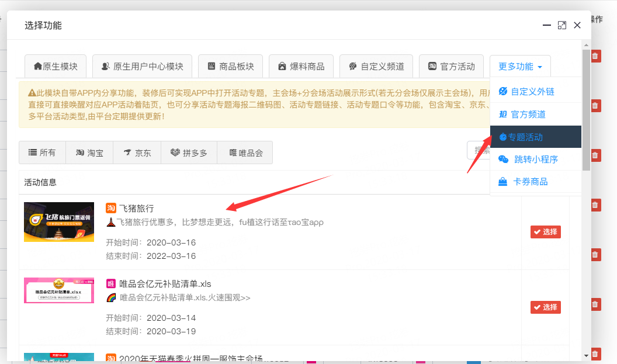Viewport: 617px width, 364px height.
Task: Click the 专题活动 item's icon
Action: (502, 137)
